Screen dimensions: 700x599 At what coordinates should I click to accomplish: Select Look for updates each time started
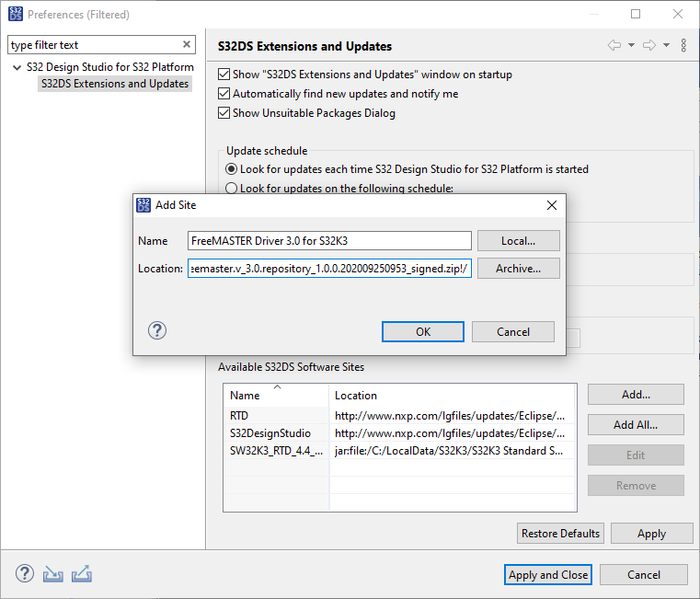[231, 169]
